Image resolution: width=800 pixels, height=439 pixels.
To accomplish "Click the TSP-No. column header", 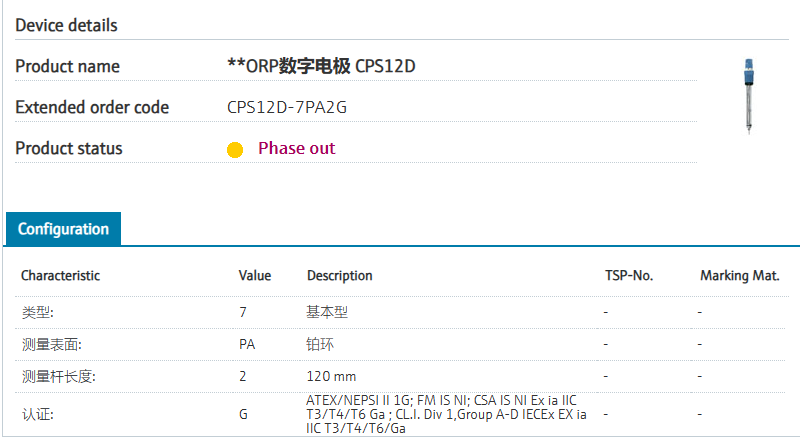I will click(629, 276).
